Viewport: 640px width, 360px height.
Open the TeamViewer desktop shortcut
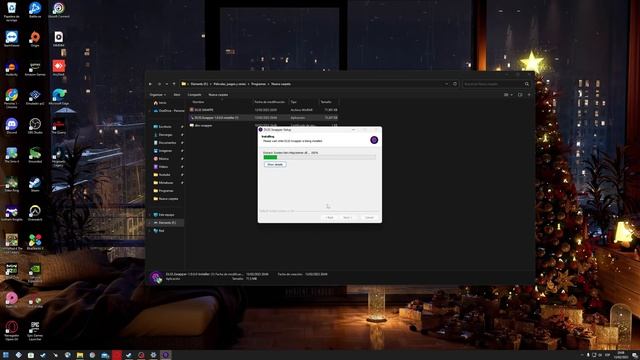point(11,39)
